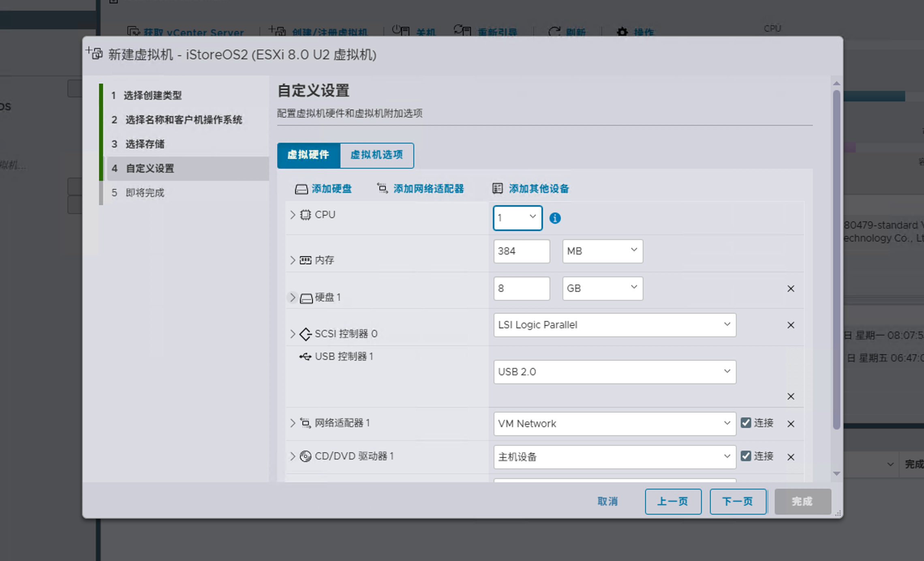This screenshot has height=561, width=924.
Task: Expand the CPU settings row
Action: point(293,215)
